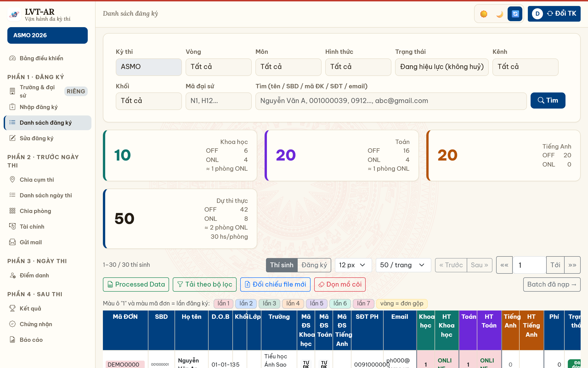
Task: Open the Khối dropdown
Action: click(149, 101)
